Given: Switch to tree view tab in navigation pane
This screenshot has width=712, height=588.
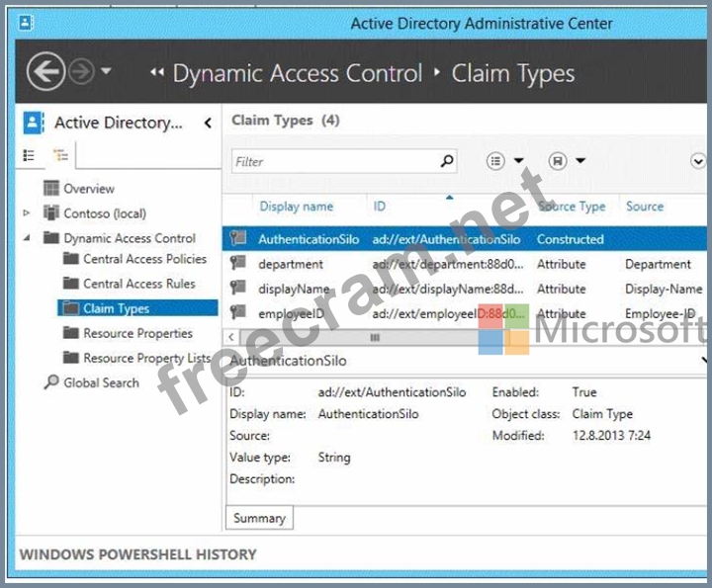Looking at the screenshot, I should (x=60, y=155).
